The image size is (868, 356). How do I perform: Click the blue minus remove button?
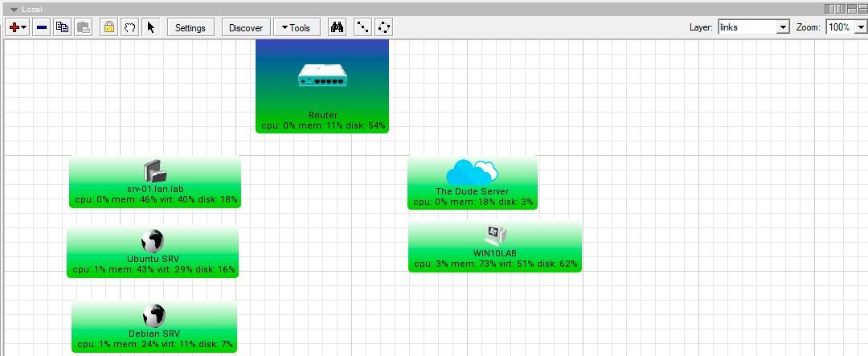point(42,27)
